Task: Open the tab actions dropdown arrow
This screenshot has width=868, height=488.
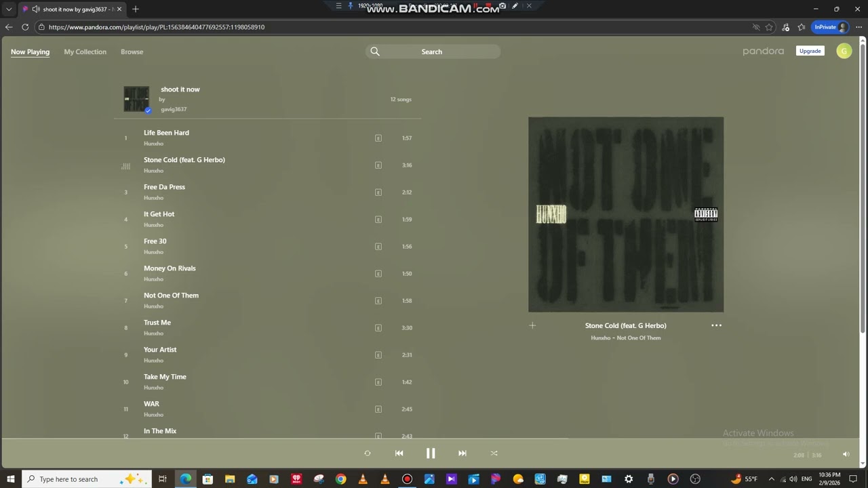Action: pyautogui.click(x=9, y=9)
